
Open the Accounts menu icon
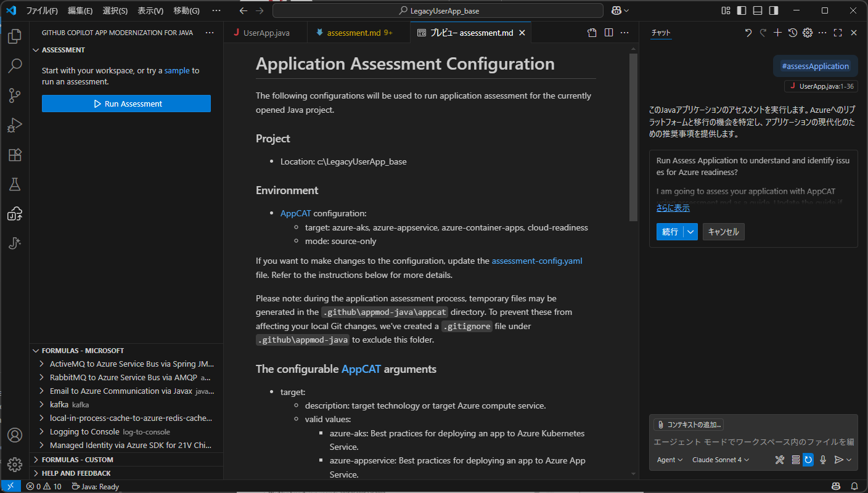click(x=15, y=435)
